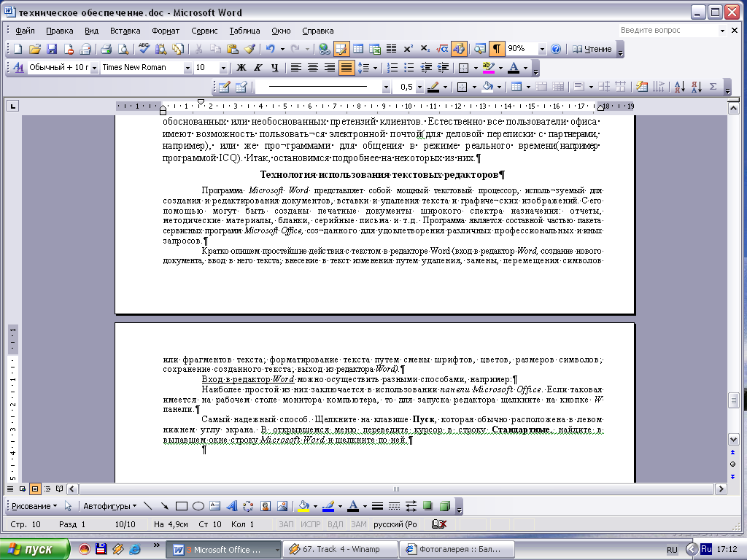The width and height of the screenshot is (747, 560).
Task: Run the spelling and grammar check
Action: tap(144, 49)
